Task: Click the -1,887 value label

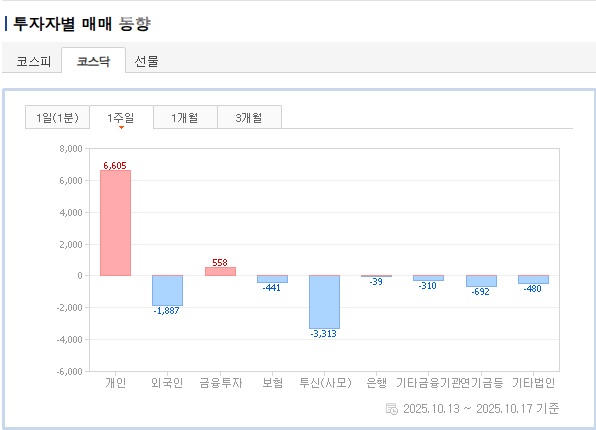Action: (166, 311)
